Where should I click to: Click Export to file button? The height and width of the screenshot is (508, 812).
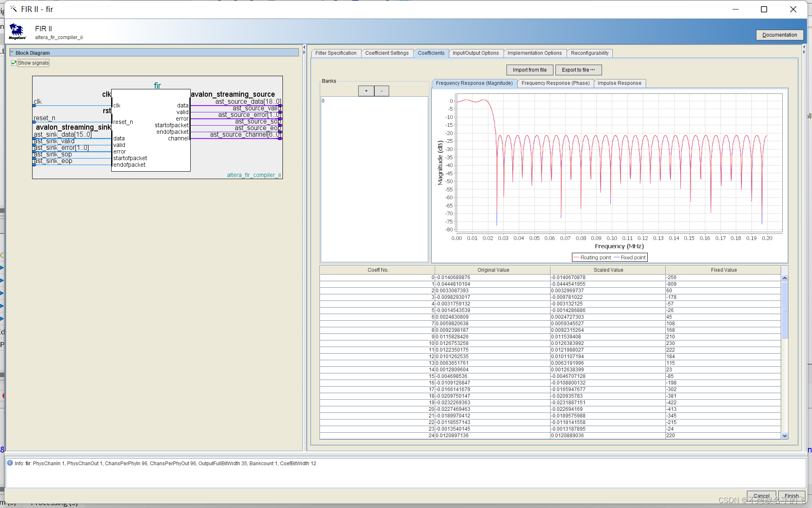pyautogui.click(x=578, y=70)
